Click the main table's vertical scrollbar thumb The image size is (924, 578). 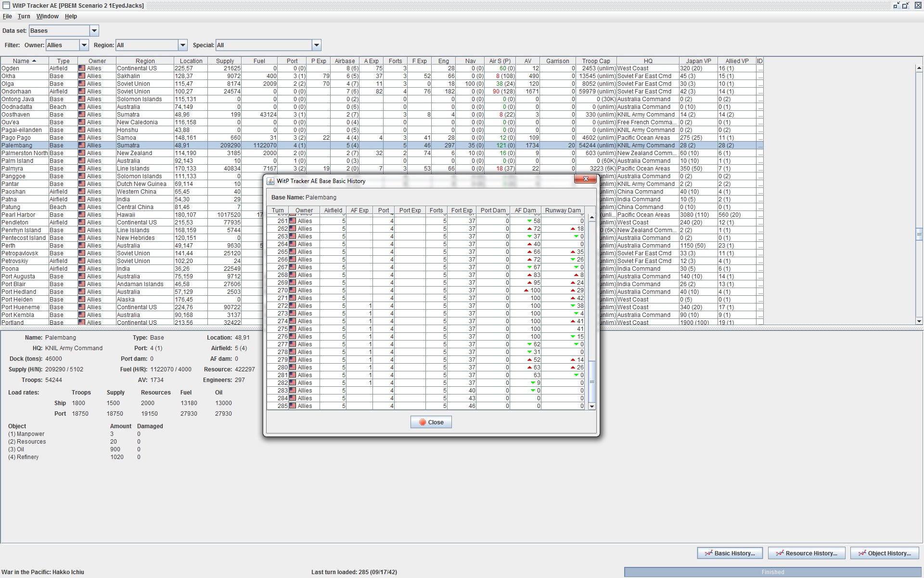[x=919, y=235]
